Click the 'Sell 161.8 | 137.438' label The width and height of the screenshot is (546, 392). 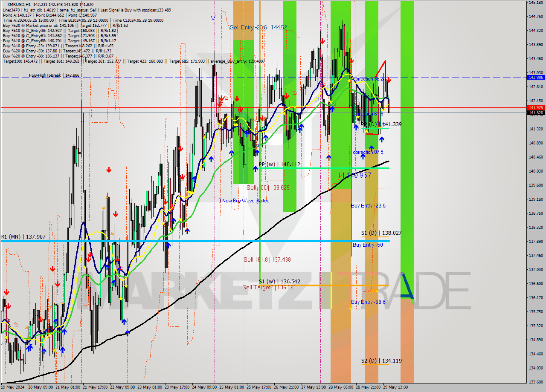[267, 259]
